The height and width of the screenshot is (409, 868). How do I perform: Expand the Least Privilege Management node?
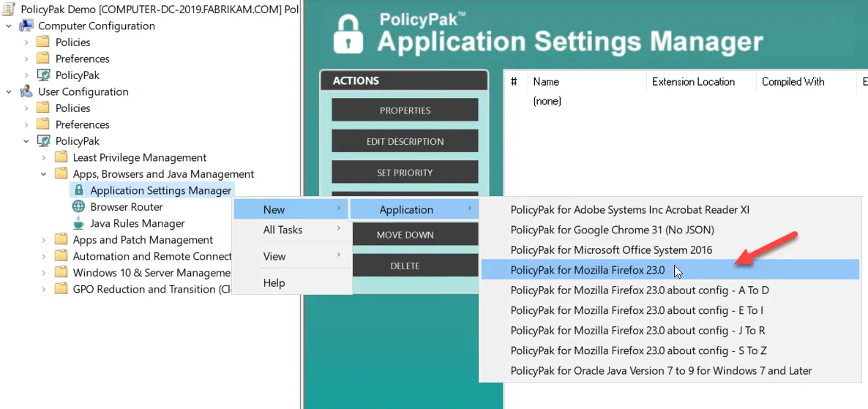click(44, 158)
